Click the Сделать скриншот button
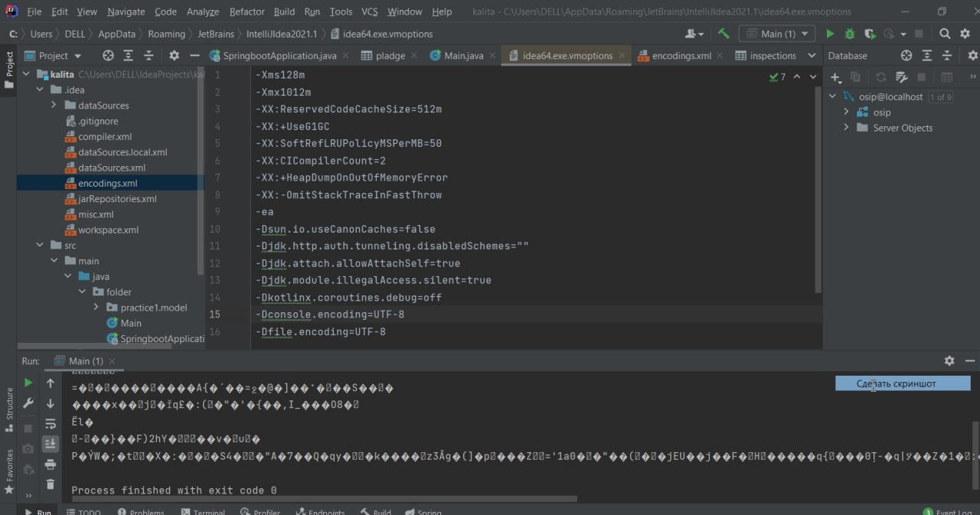 point(903,383)
